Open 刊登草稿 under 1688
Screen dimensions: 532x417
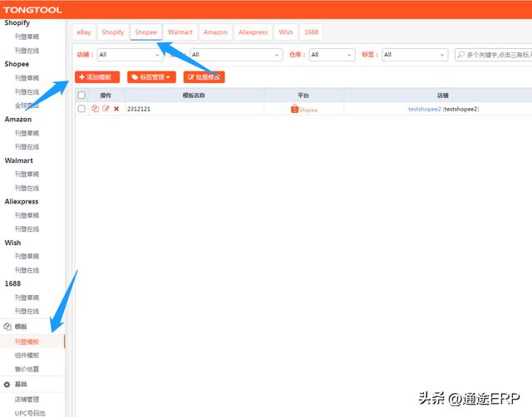click(27, 297)
